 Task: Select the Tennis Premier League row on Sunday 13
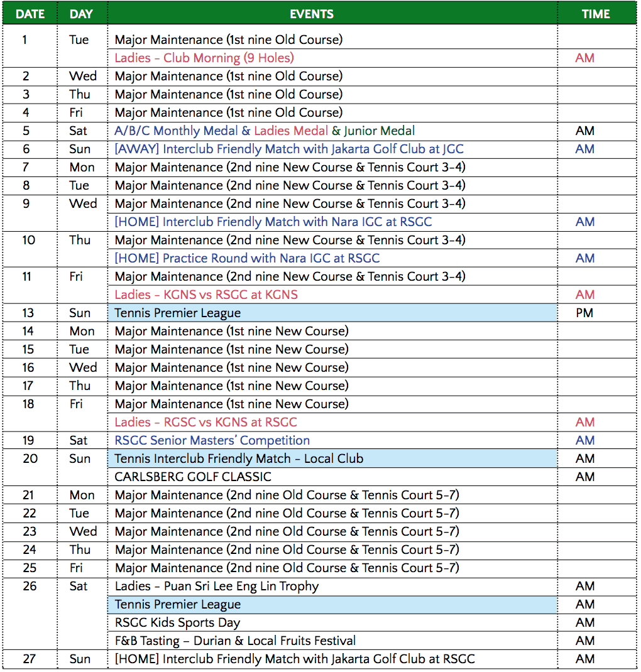point(178,313)
